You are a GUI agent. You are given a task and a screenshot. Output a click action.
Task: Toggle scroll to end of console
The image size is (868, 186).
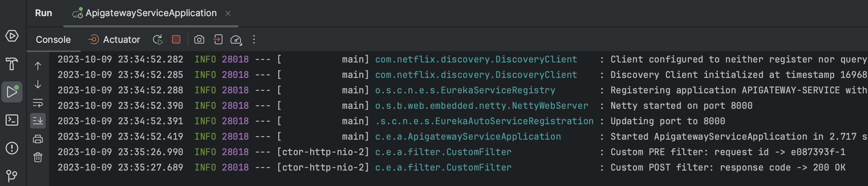pyautogui.click(x=38, y=121)
